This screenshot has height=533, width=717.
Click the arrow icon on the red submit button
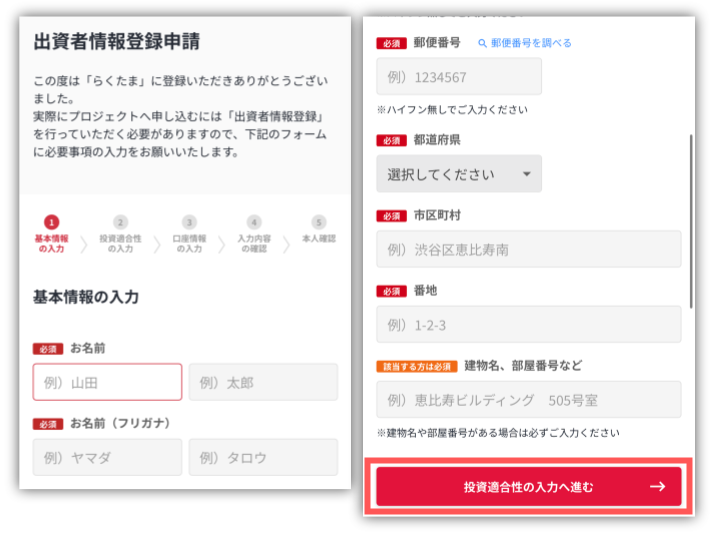[x=657, y=487]
